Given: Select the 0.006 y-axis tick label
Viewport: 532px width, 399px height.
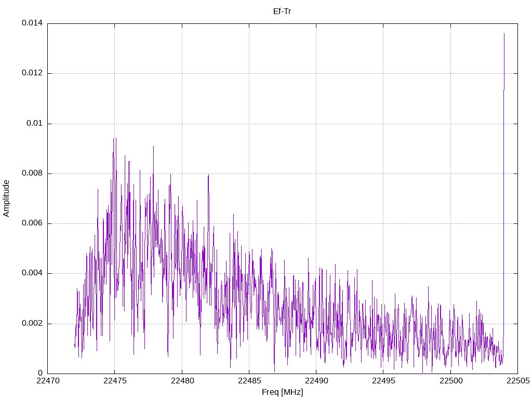Looking at the screenshot, I should pos(32,223).
